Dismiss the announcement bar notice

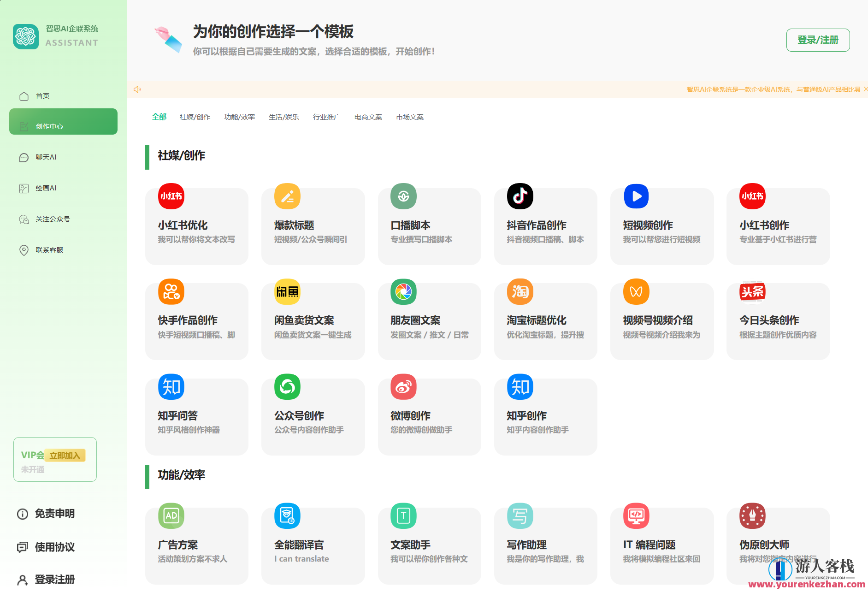click(865, 89)
